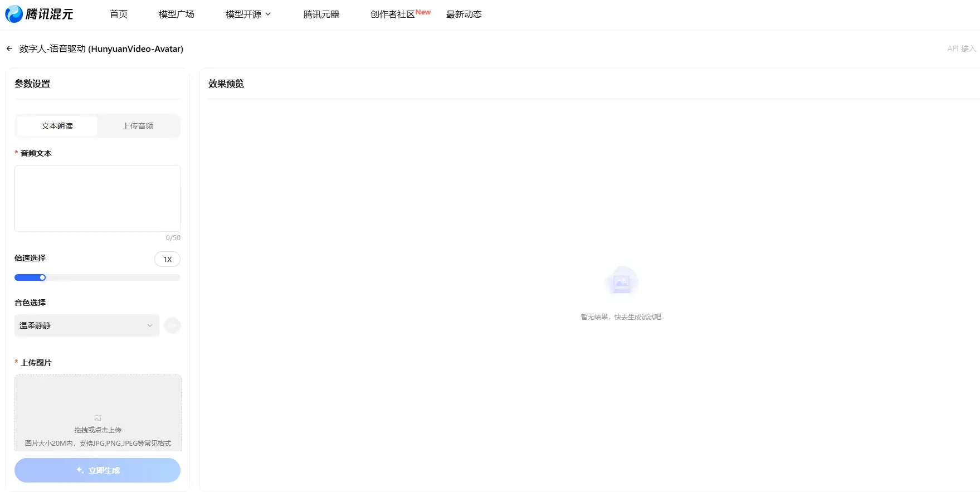Expand the 模型开源 dropdown menu
The image size is (980, 492).
pyautogui.click(x=248, y=14)
